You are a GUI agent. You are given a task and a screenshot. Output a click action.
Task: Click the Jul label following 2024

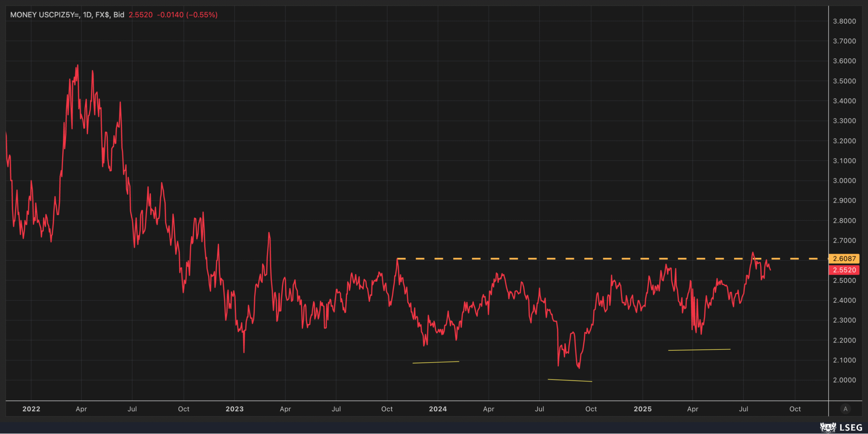click(539, 409)
